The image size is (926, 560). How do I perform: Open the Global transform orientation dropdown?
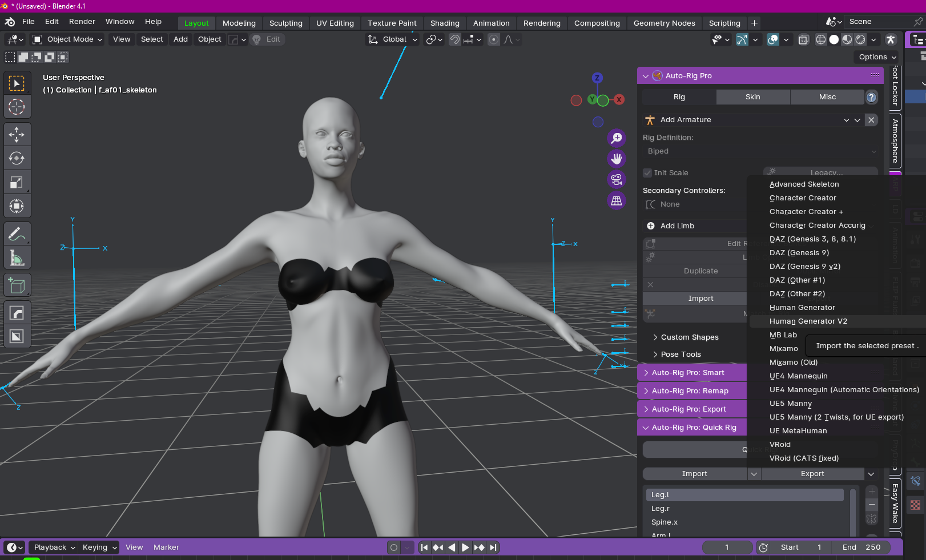(393, 39)
